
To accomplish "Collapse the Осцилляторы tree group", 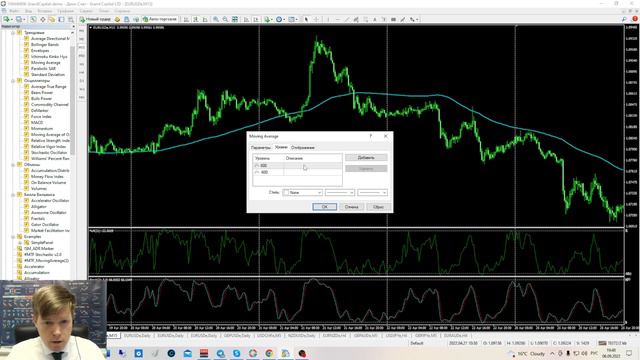I will (13, 81).
